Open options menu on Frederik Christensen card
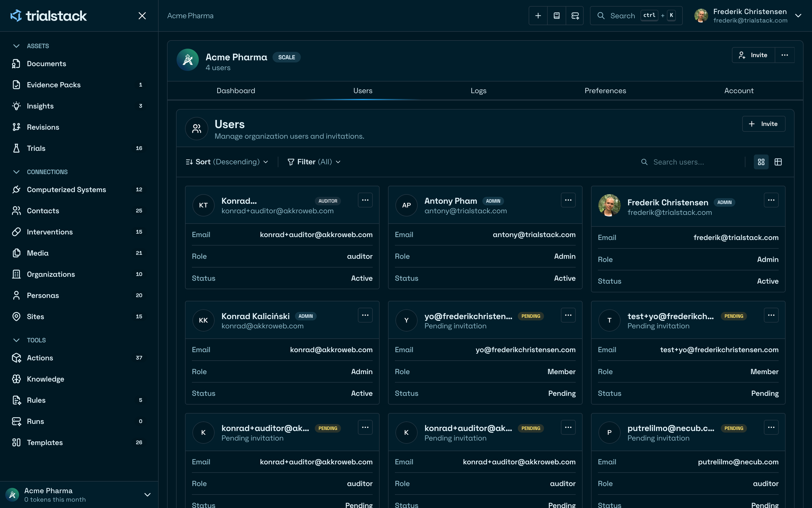Image resolution: width=812 pixels, height=508 pixels. tap(771, 200)
